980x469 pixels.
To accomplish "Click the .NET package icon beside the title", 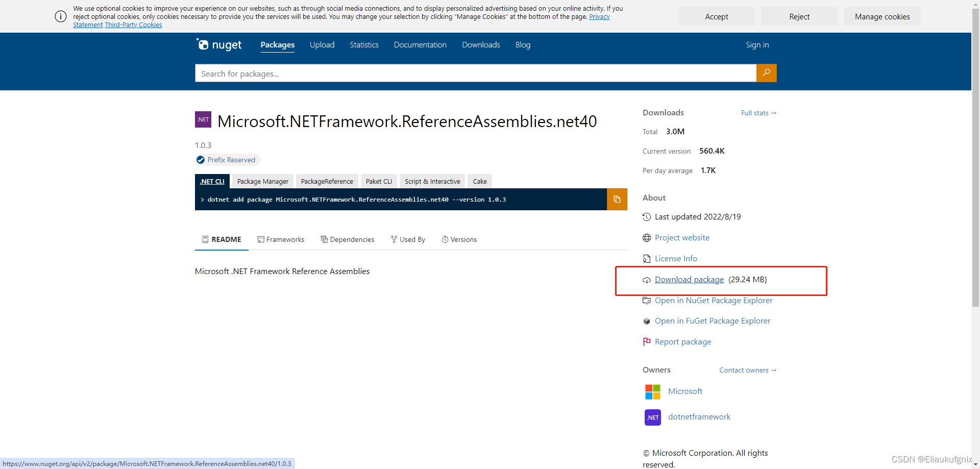I will coord(203,119).
